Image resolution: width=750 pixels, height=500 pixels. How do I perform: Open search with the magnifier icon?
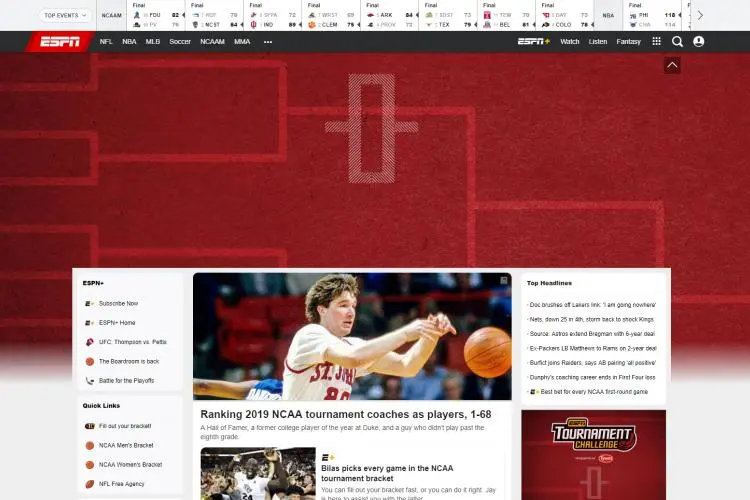(x=677, y=42)
